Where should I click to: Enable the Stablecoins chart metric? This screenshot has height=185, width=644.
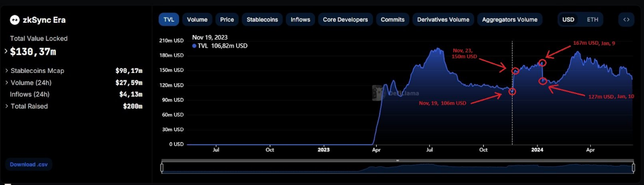(262, 20)
